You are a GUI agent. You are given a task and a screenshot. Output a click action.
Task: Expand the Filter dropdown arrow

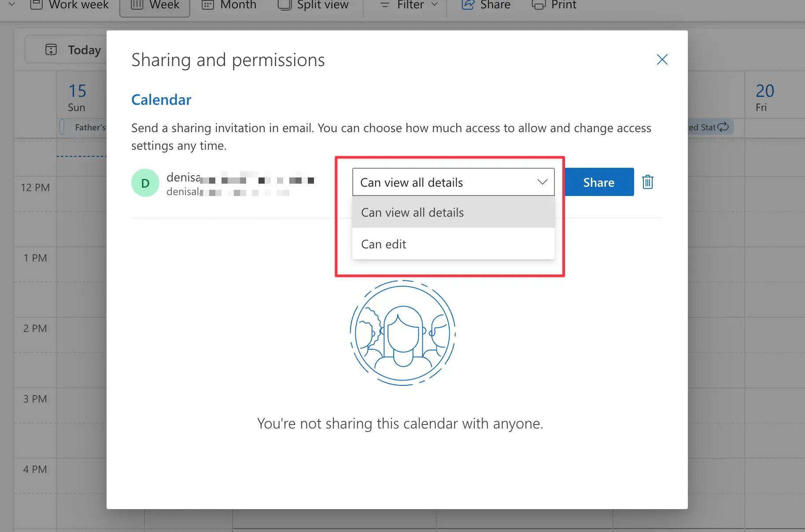[x=435, y=5]
